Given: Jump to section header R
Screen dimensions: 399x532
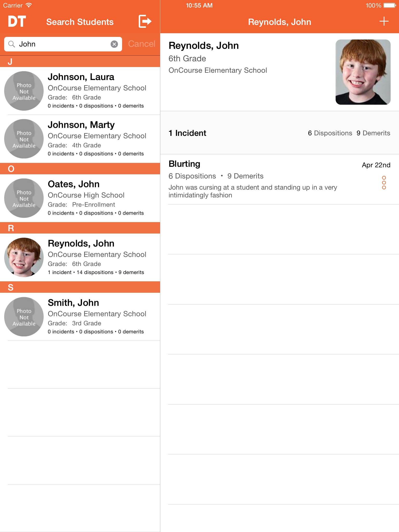Looking at the screenshot, I should (80, 228).
